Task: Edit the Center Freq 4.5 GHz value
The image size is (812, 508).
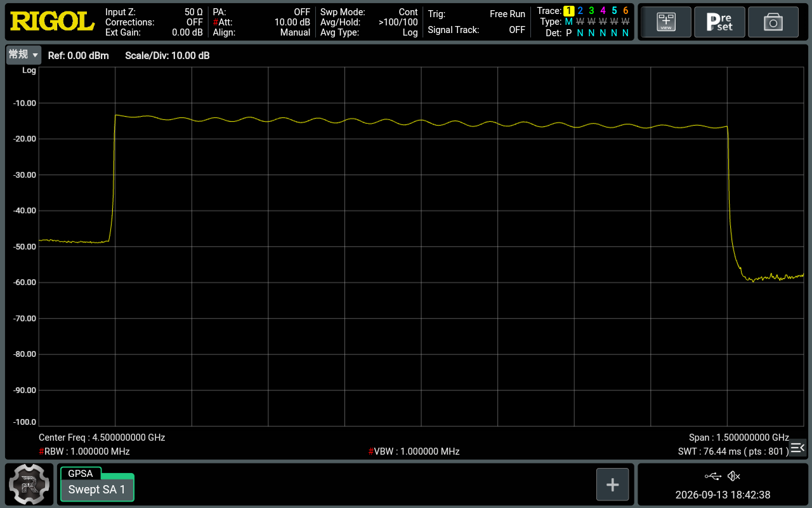Action: 101,438
